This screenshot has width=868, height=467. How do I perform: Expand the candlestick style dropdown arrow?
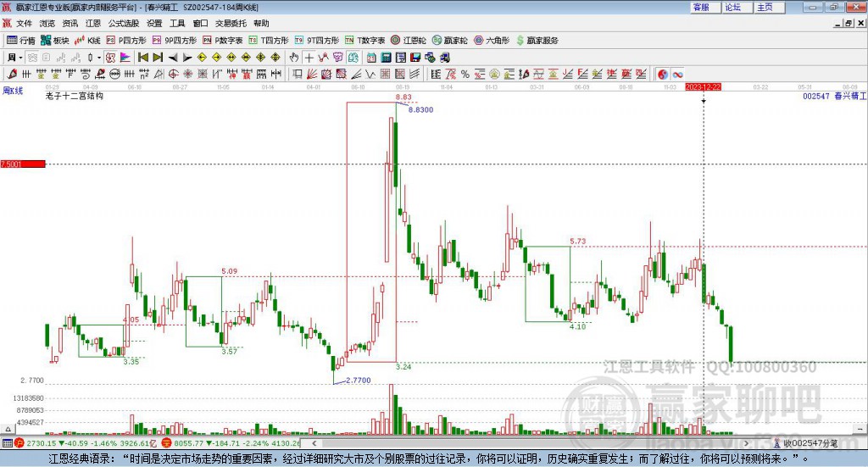pos(99,58)
